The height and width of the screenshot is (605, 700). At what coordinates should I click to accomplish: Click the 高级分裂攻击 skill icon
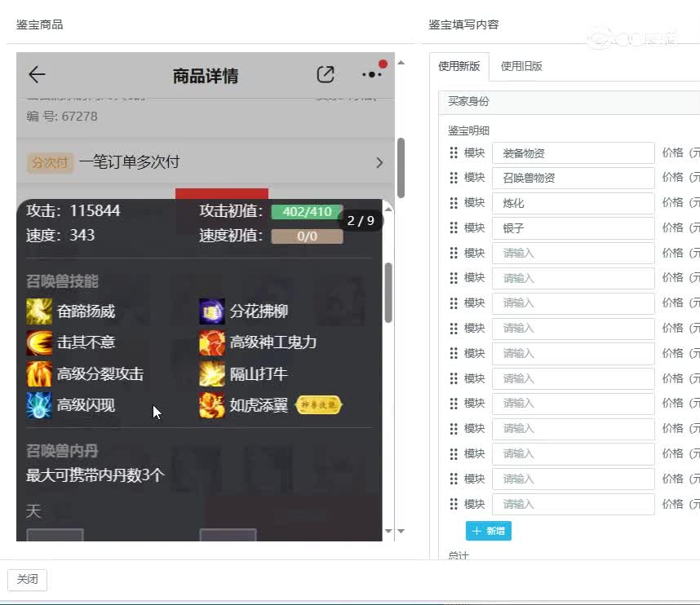[39, 373]
